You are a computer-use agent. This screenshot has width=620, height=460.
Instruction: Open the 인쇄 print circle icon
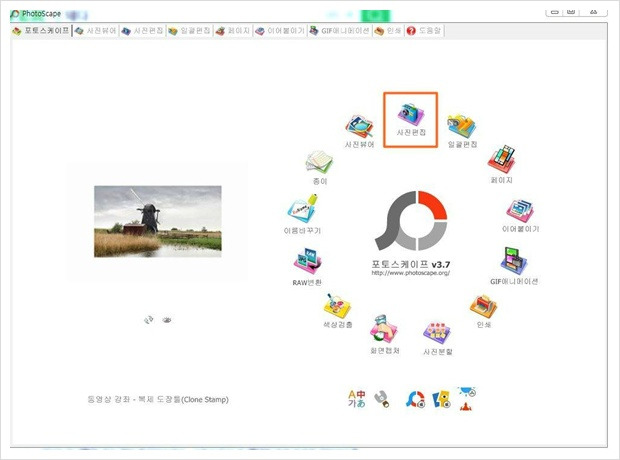[x=483, y=311]
